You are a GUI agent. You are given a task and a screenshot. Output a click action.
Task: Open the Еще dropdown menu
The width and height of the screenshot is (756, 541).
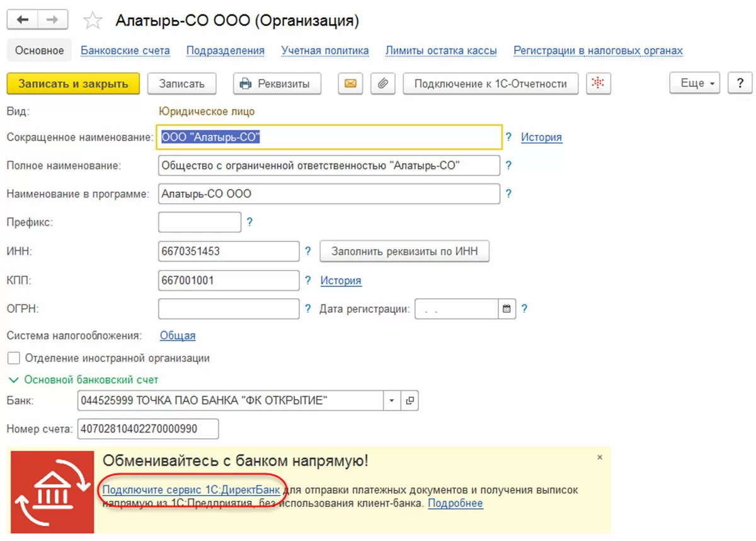pyautogui.click(x=694, y=84)
